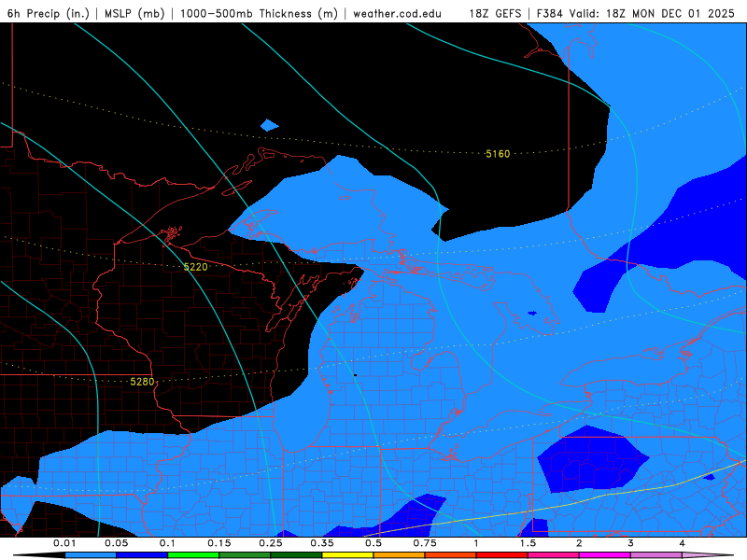This screenshot has width=747, height=560.
Task: Pick the light blue 0.01 color bar segment
Action: coord(91,555)
